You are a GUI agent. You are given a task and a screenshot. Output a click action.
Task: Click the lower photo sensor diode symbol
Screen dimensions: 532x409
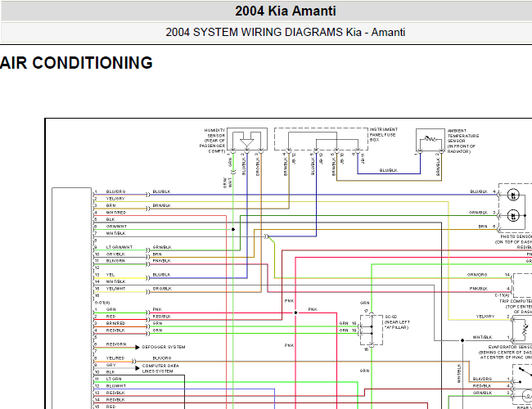(x=513, y=215)
